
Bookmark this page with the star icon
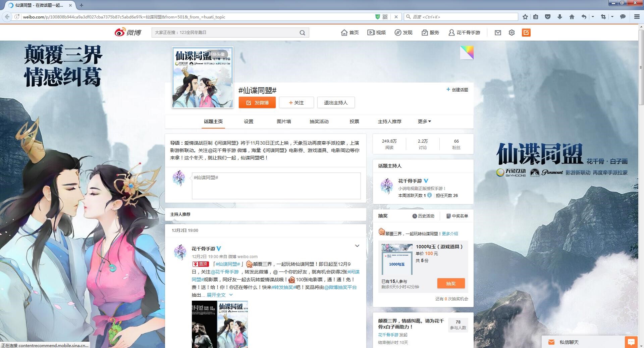525,17
